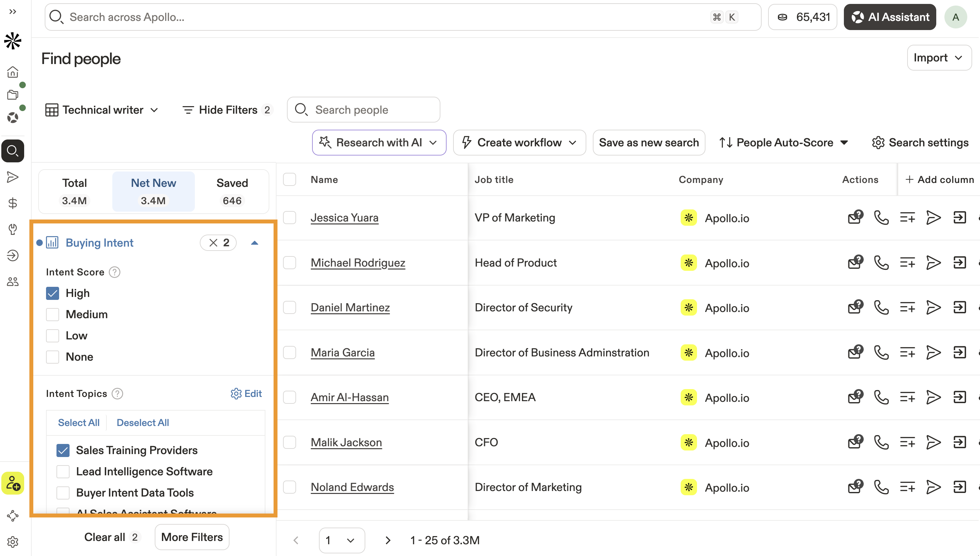980x556 pixels.
Task: Open the Research with AI dropdown
Action: pos(379,142)
